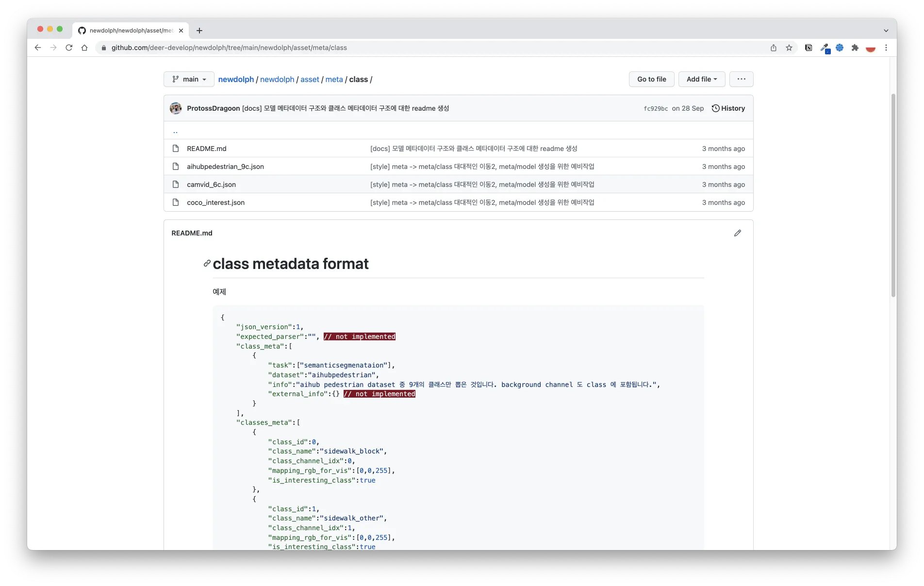Open Chrome's three-dot menu
Image resolution: width=924 pixels, height=586 pixels.
click(x=886, y=48)
